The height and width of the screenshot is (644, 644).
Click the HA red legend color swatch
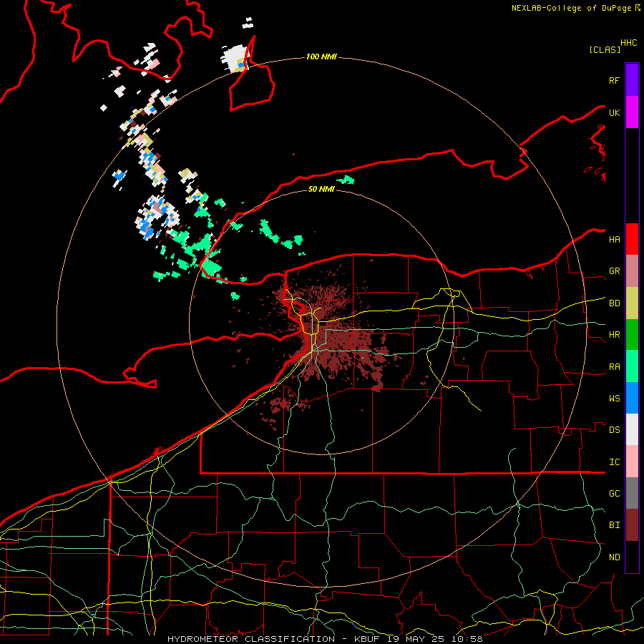[x=632, y=239]
